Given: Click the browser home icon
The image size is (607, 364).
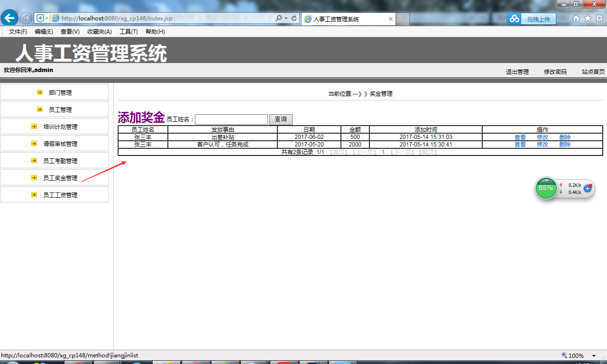Looking at the screenshot, I should (576, 18).
